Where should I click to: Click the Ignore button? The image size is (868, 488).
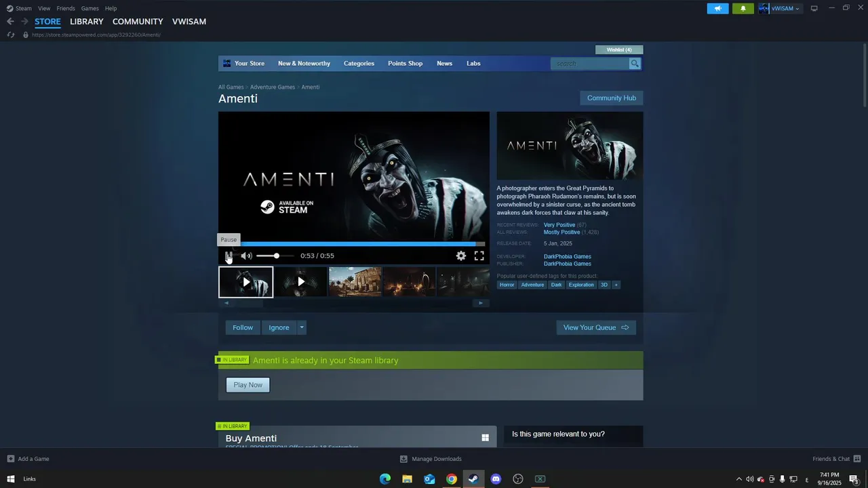point(279,327)
